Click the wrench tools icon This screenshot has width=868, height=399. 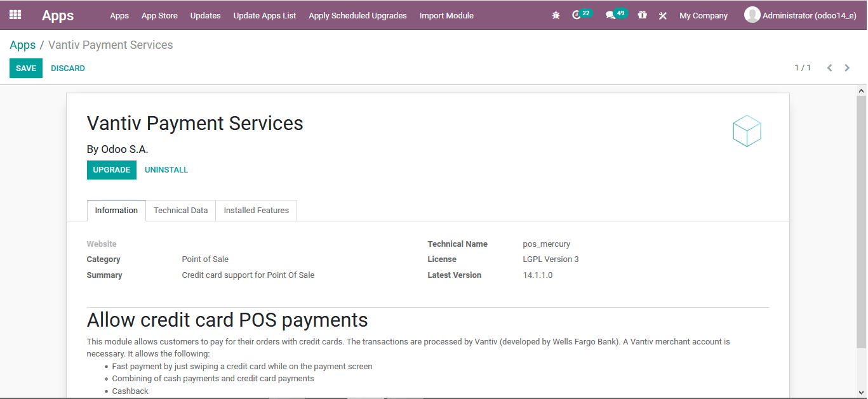coord(663,15)
